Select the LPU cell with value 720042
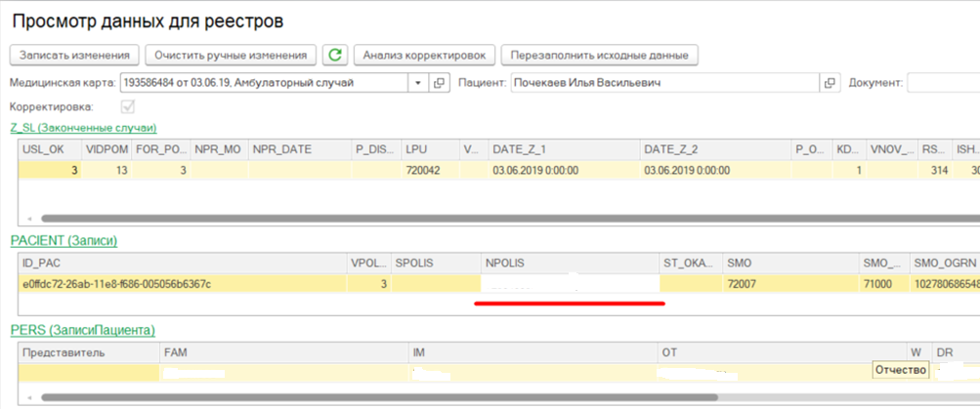The height and width of the screenshot is (409, 980). point(428,171)
